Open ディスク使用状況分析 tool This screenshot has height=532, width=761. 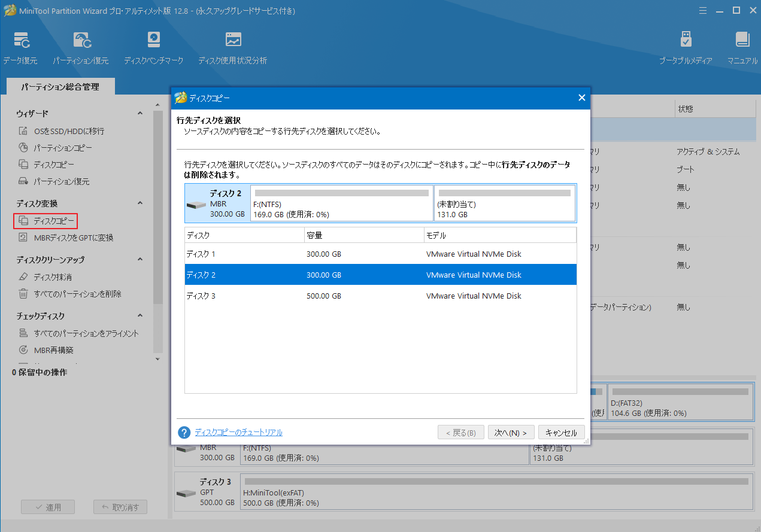[x=233, y=41]
